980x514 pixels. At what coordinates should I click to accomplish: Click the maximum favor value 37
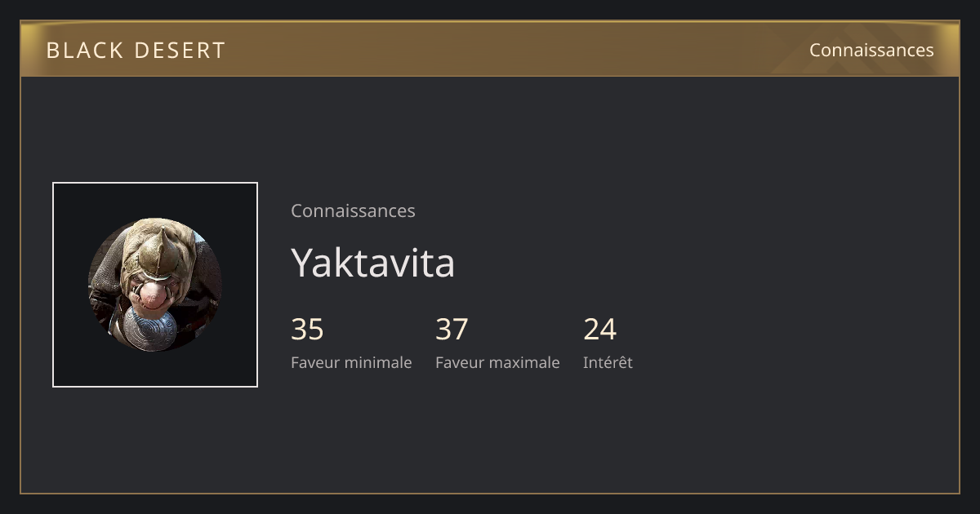[452, 330]
